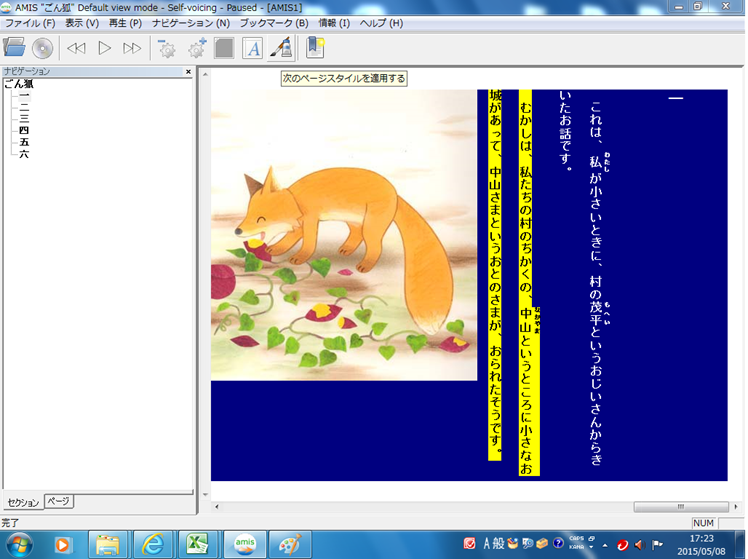
Task: Click NUM indicator in status bar
Action: (x=703, y=523)
